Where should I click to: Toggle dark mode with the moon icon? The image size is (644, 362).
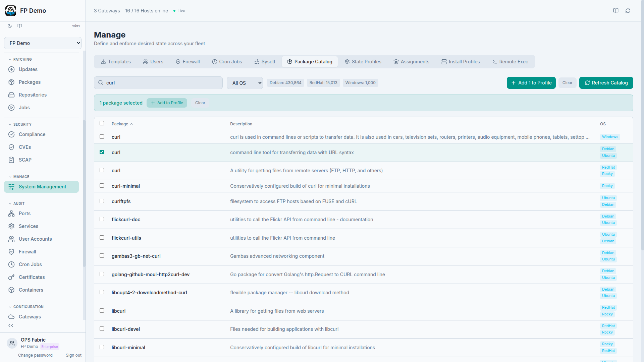9,26
